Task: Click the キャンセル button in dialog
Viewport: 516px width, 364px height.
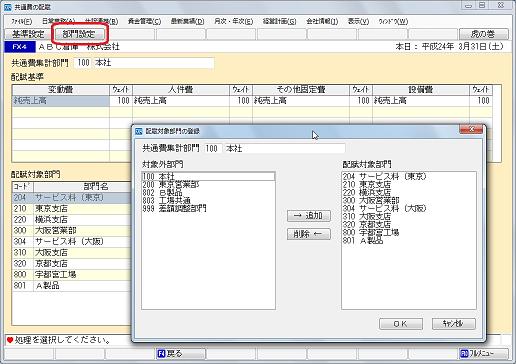Action: [453, 324]
